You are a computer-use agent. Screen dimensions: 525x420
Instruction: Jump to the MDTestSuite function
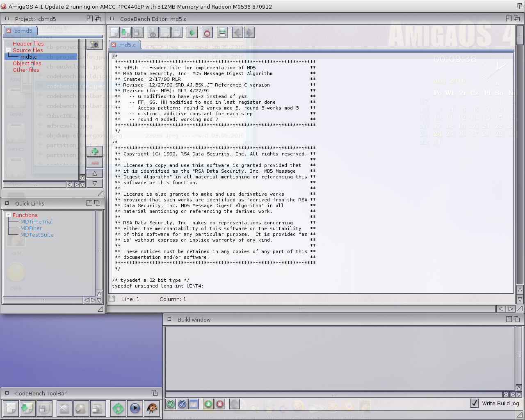37,235
